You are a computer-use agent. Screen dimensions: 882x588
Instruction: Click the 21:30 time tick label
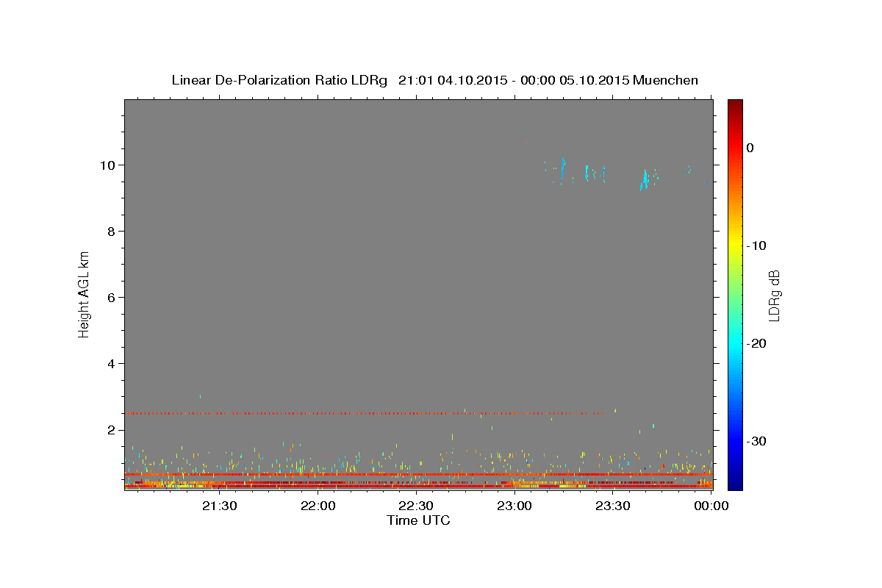click(x=220, y=506)
